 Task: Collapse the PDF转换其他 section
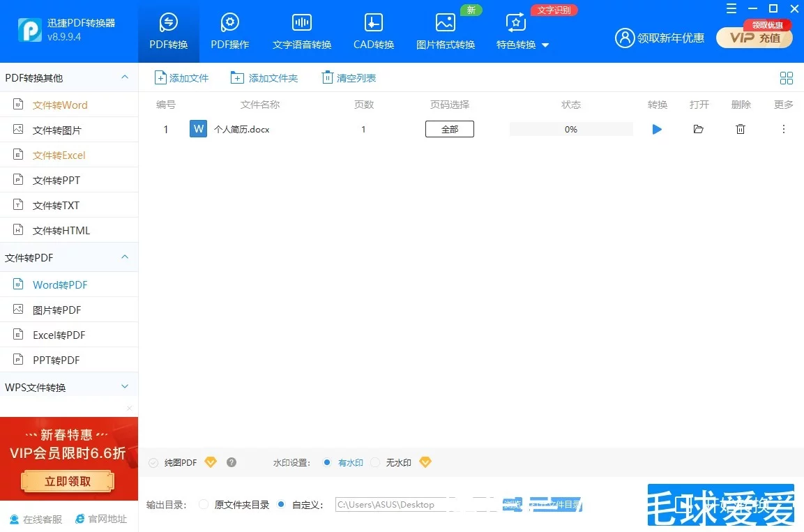[x=125, y=77]
